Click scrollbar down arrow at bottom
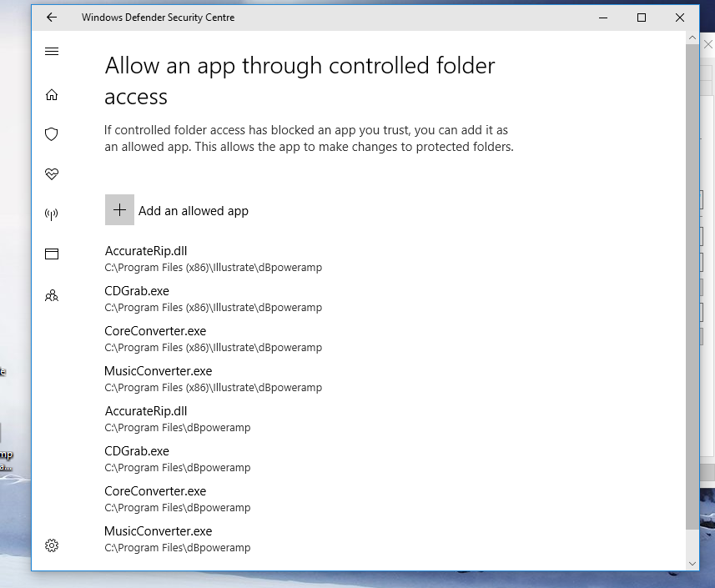 tap(692, 564)
